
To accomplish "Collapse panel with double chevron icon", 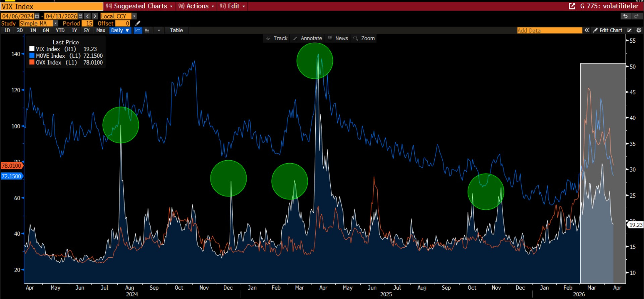I will (587, 30).
